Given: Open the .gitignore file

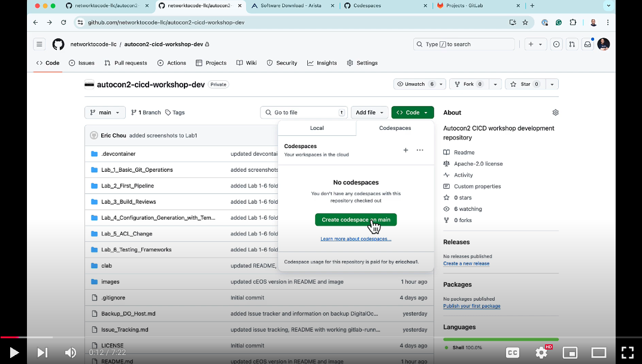Looking at the screenshot, I should pyautogui.click(x=113, y=298).
